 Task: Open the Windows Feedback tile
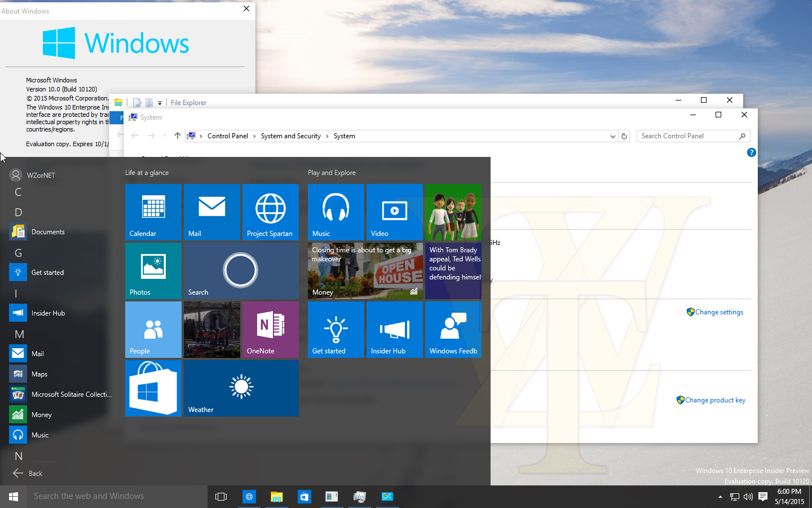click(453, 330)
